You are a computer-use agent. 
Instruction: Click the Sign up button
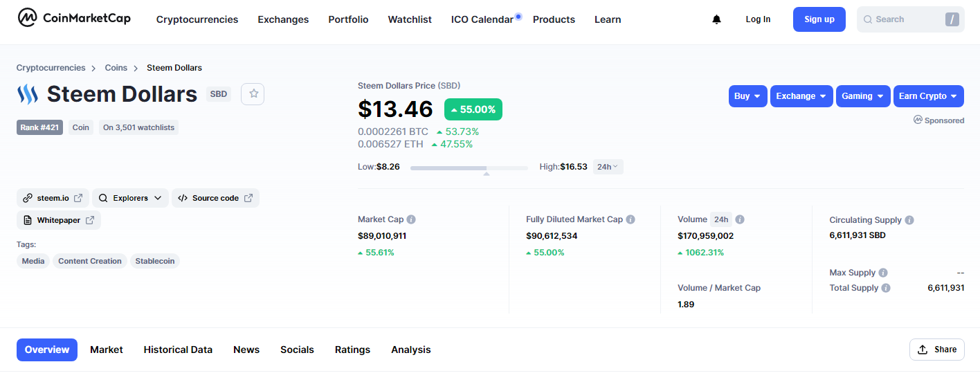pos(819,19)
